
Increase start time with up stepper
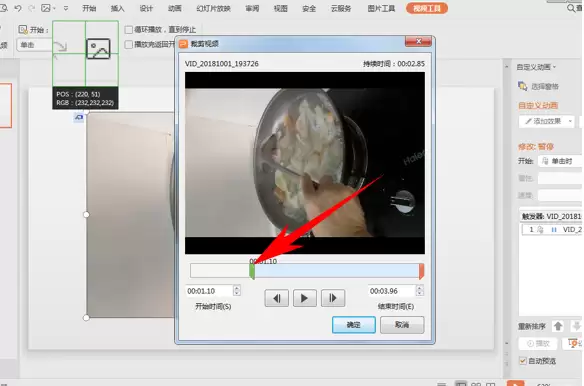[237, 288]
